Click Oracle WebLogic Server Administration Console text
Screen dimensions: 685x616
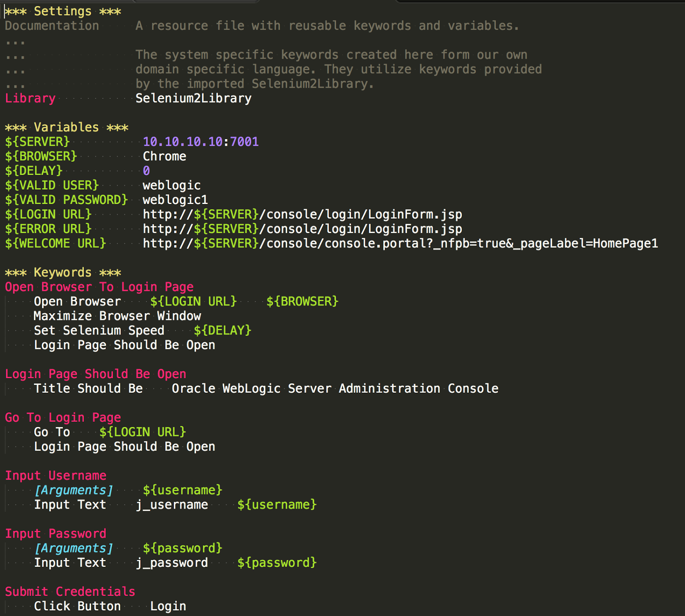point(335,388)
